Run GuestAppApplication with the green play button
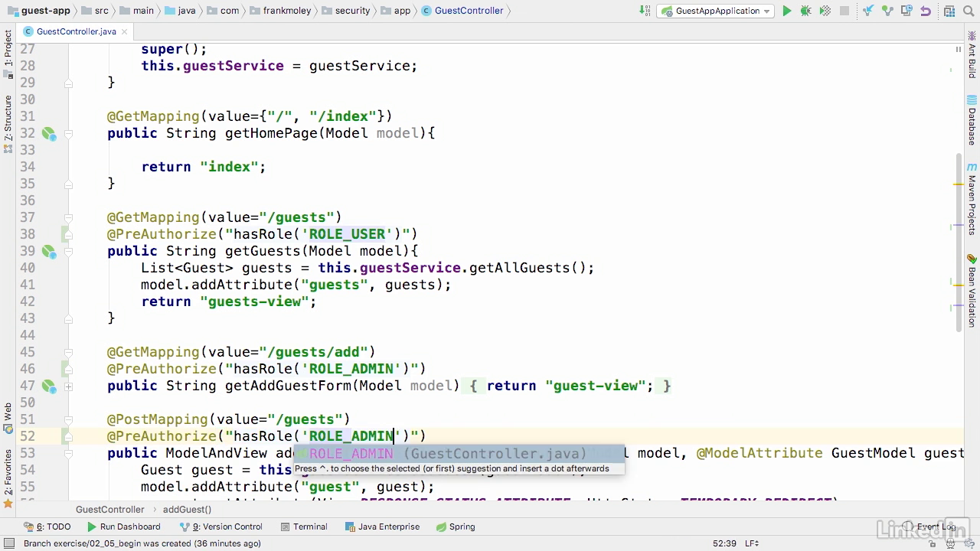 coord(786,11)
